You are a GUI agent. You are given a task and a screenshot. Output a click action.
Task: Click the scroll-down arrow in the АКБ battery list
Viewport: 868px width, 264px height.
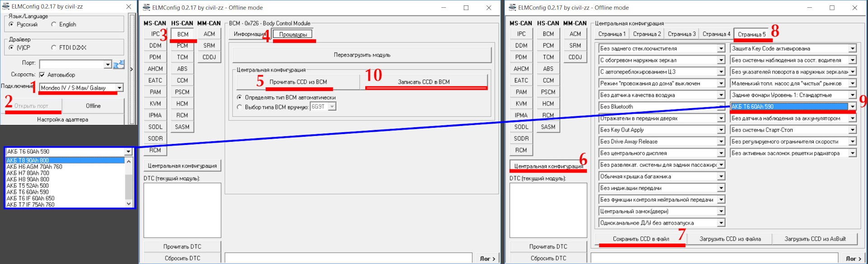[129, 204]
